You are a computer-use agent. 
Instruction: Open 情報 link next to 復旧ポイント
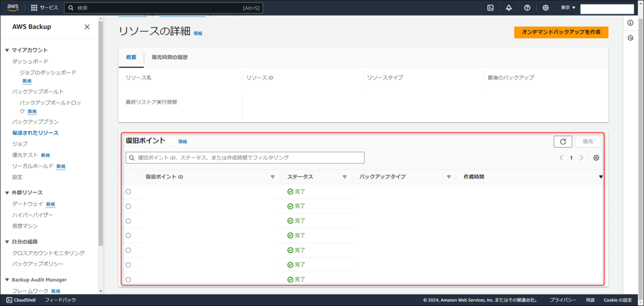(183, 142)
